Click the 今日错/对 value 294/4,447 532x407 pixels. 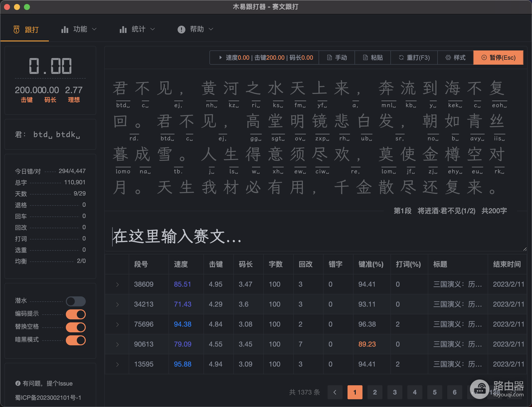[72, 171]
